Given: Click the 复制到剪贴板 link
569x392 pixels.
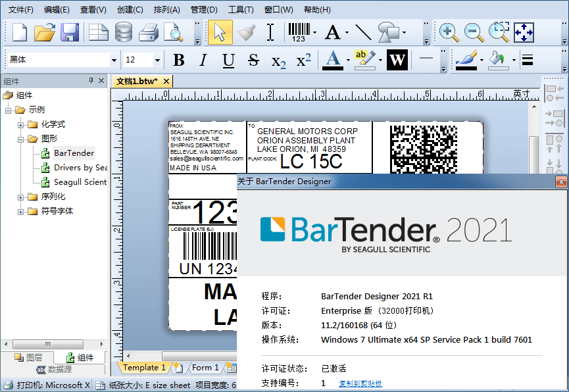Looking at the screenshot, I should tap(360, 383).
